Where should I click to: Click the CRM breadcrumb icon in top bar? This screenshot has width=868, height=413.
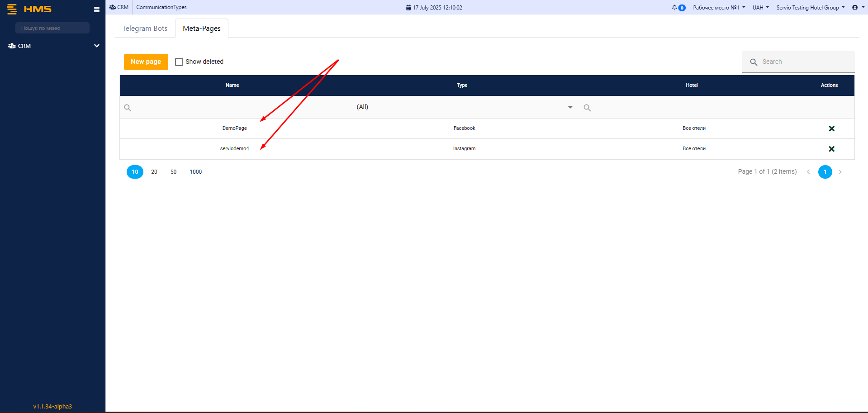pos(113,7)
